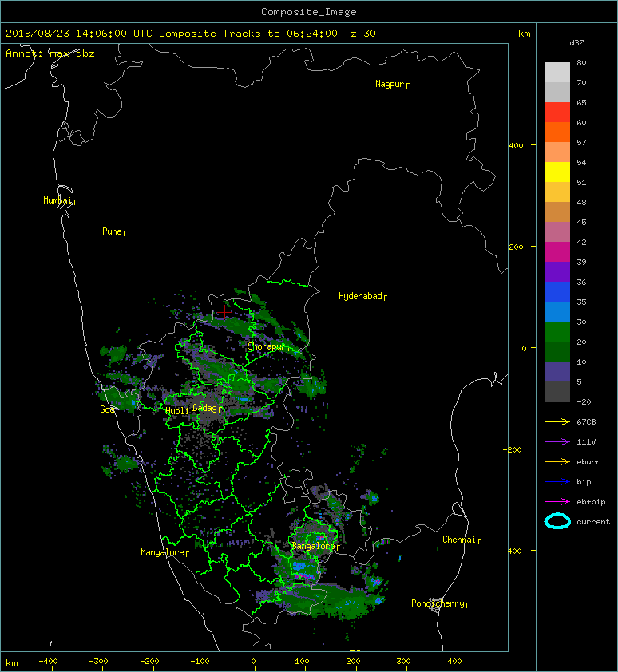Click the cyan 'current' ellipse legend icon
Viewport: 618px width, 672px height.
(557, 522)
